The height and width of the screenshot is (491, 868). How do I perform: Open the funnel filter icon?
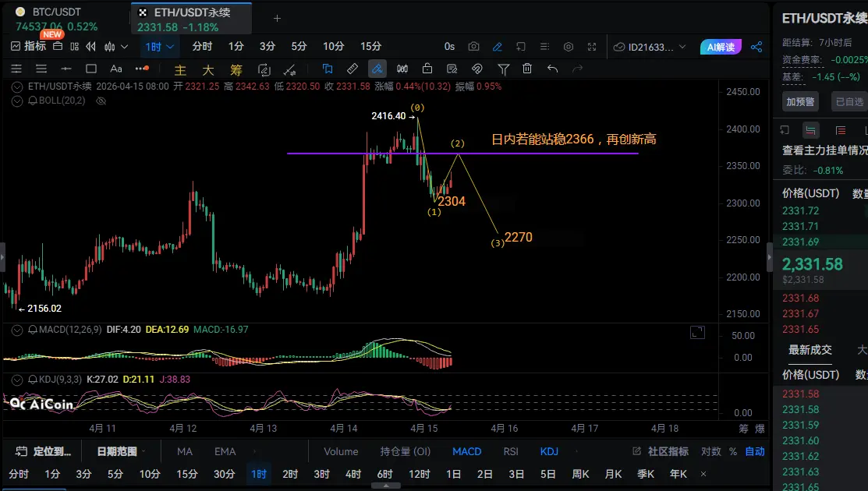click(503, 69)
